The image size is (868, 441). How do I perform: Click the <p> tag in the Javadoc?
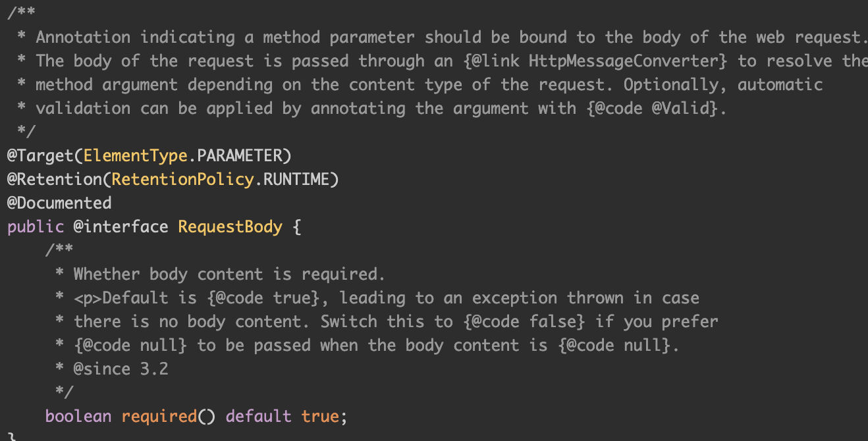point(88,298)
